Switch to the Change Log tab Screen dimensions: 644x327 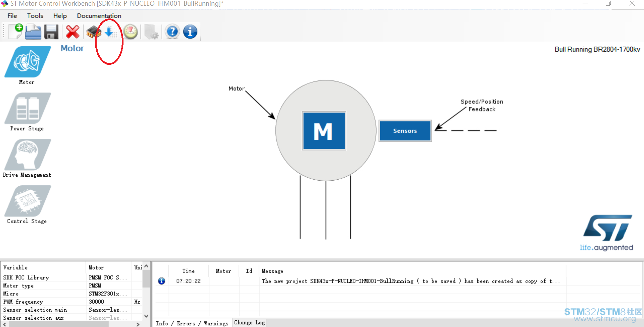tap(249, 323)
